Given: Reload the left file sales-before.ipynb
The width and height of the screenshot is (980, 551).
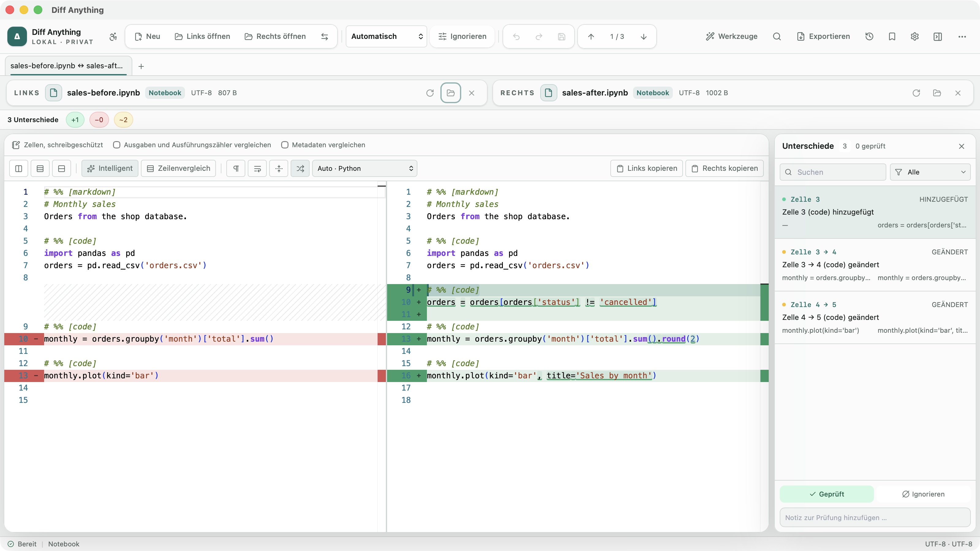Looking at the screenshot, I should (430, 93).
